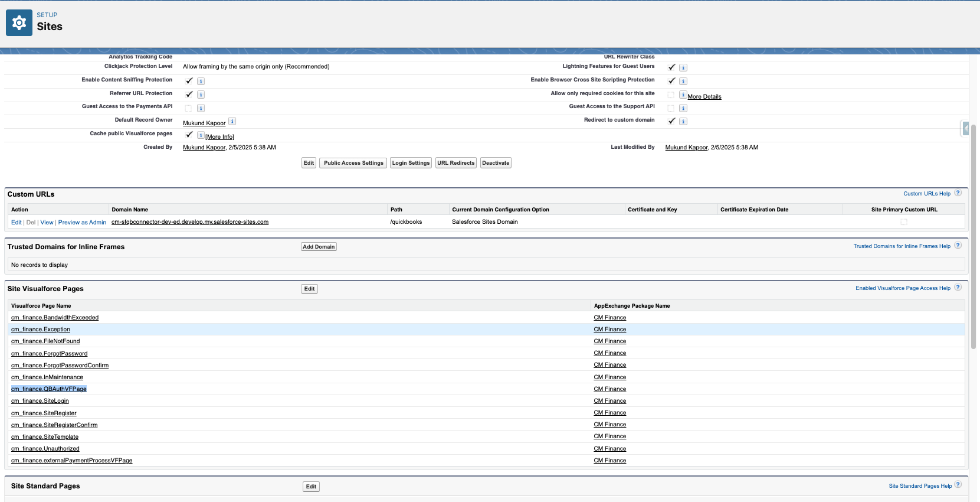Viewport: 980px width, 502px height.
Task: Click the Setup gear icon
Action: (19, 22)
